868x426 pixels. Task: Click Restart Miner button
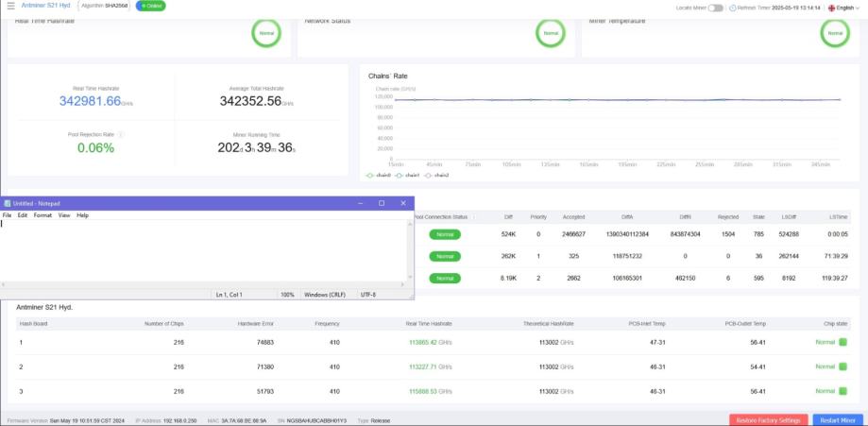point(837,420)
